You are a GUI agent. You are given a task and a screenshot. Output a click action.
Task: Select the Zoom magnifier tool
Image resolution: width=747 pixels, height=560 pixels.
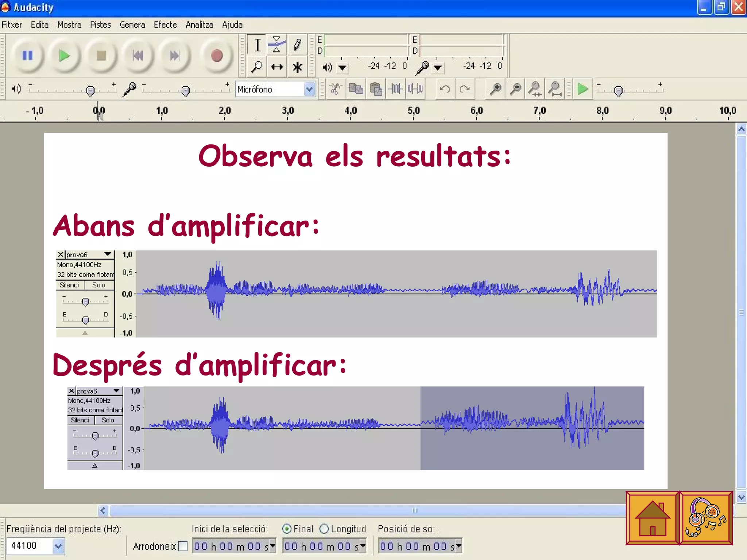(x=257, y=67)
